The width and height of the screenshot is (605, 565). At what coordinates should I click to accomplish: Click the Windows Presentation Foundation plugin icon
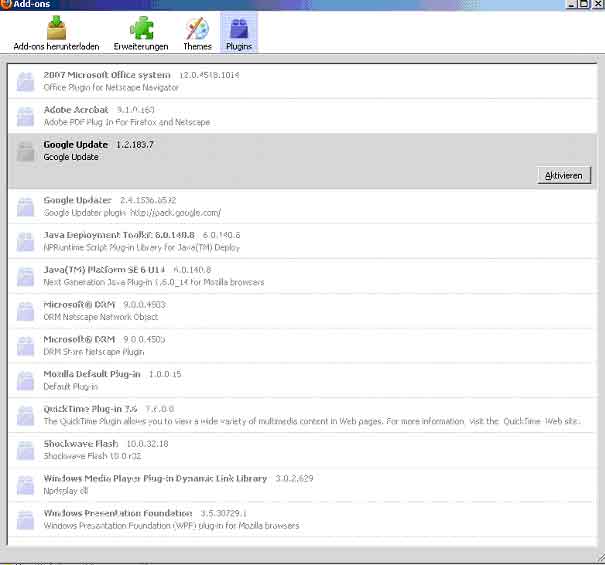(x=25, y=519)
